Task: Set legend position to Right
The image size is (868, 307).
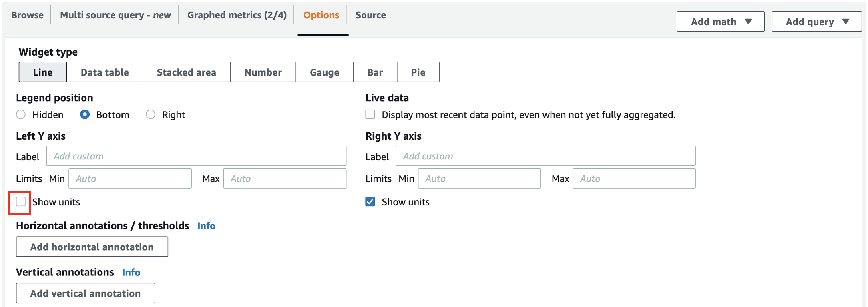Action: tap(151, 115)
